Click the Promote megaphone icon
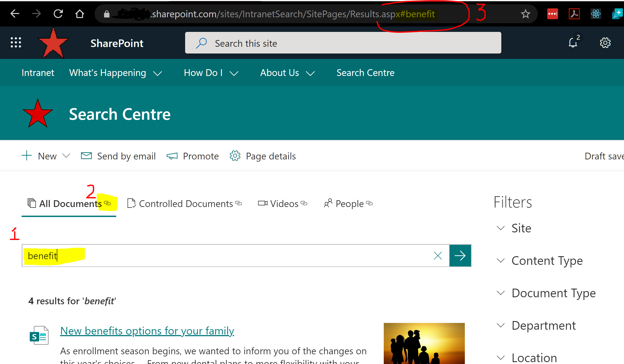624x364 pixels. click(x=172, y=156)
